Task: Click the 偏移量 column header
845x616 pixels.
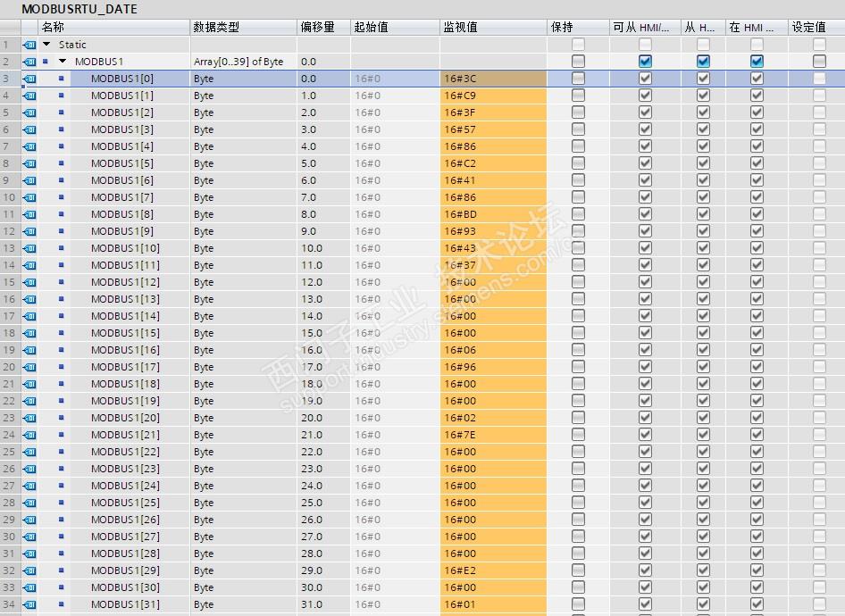Action: point(323,27)
